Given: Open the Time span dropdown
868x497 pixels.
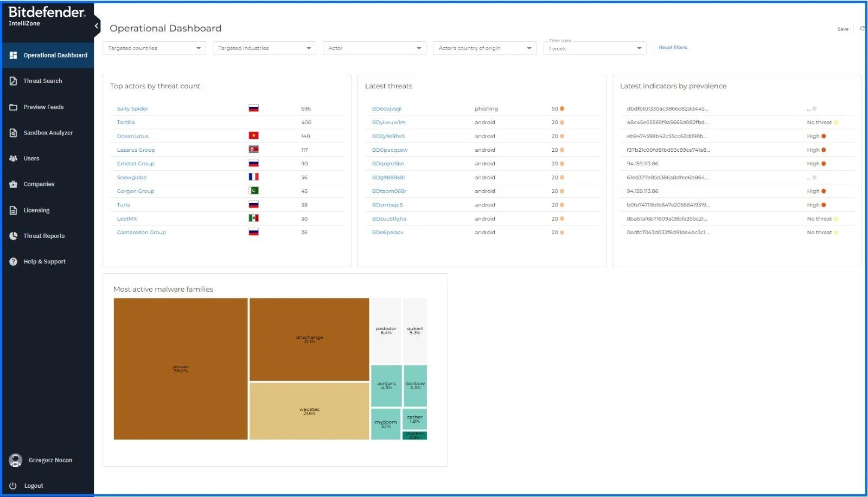Looking at the screenshot, I should click(595, 49).
